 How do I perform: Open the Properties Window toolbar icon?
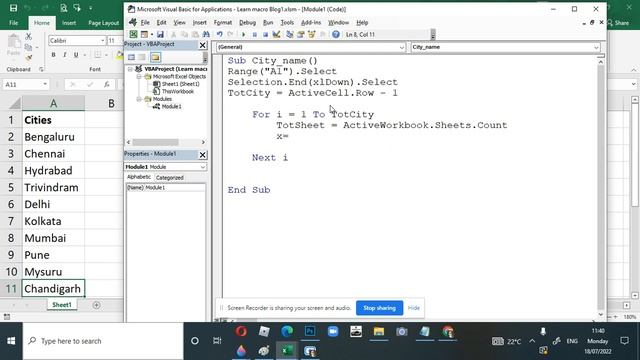pos(301,34)
